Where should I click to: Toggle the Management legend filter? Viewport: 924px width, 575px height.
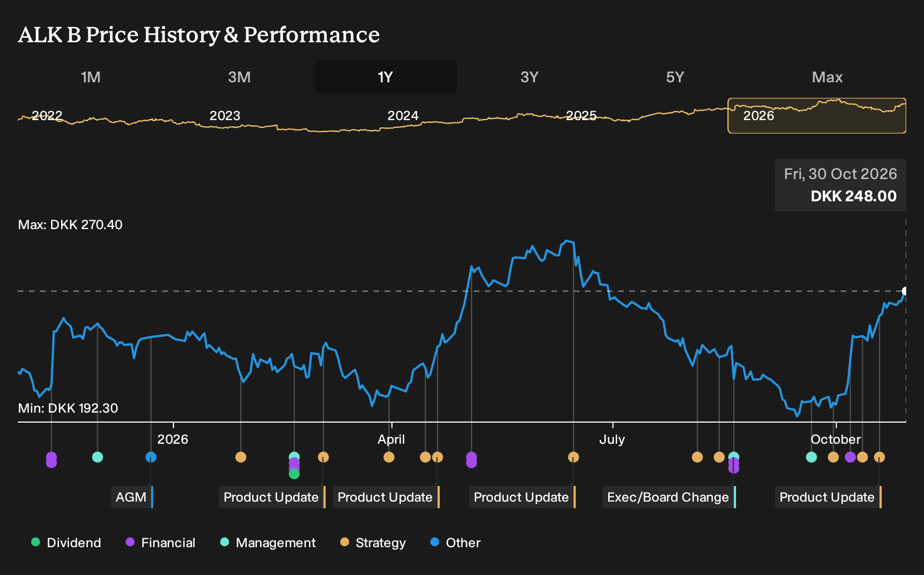(268, 543)
